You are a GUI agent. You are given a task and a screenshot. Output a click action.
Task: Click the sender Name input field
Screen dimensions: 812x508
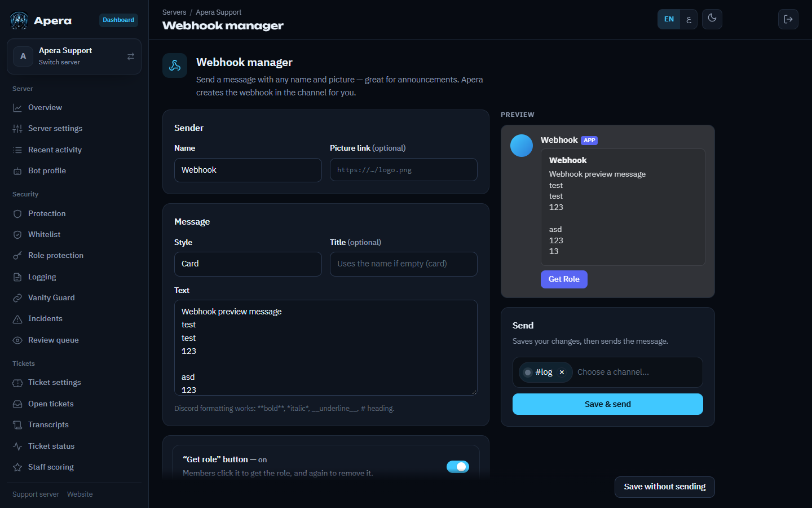coord(248,170)
